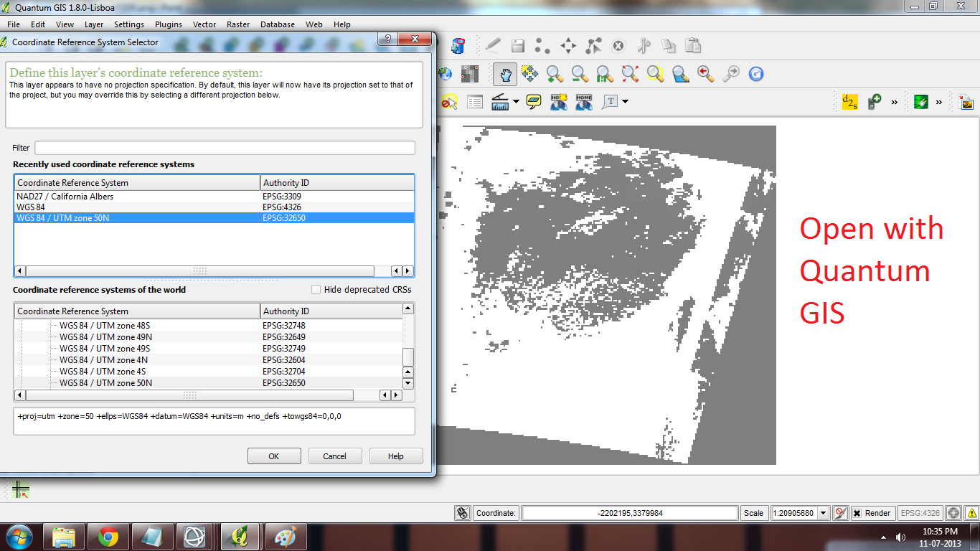The height and width of the screenshot is (551, 980).
Task: Select the Pan Map hand tool
Action: (x=506, y=74)
